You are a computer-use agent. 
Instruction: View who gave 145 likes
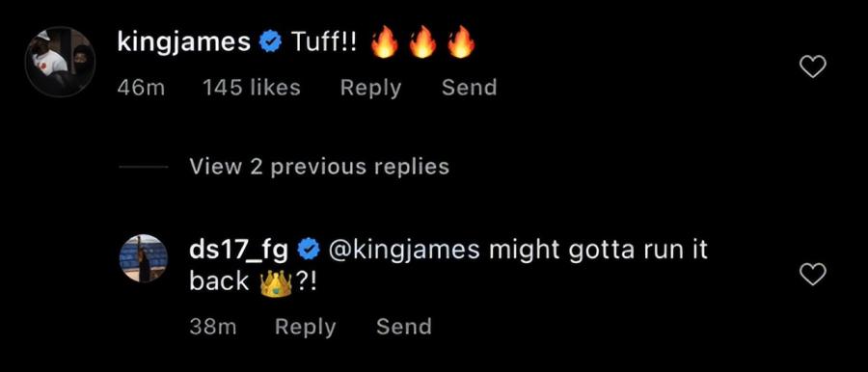(x=252, y=88)
